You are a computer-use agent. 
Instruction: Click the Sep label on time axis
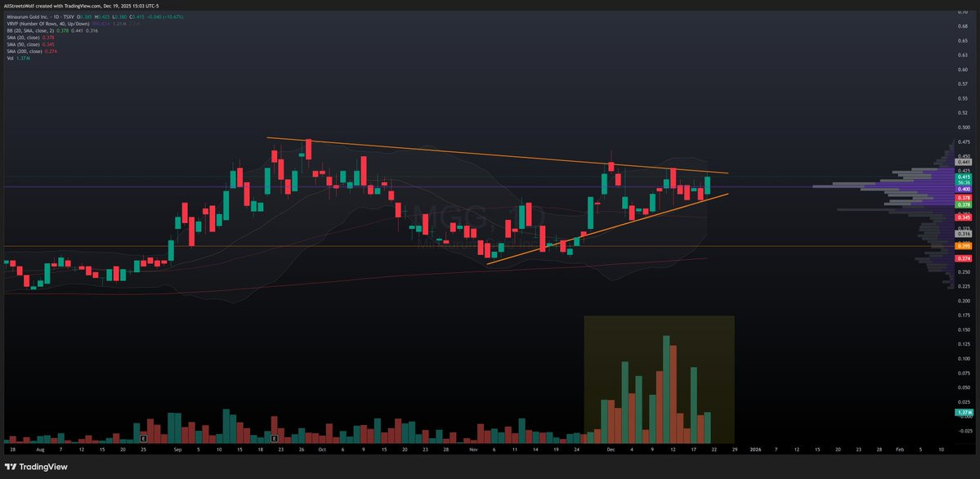(177, 449)
